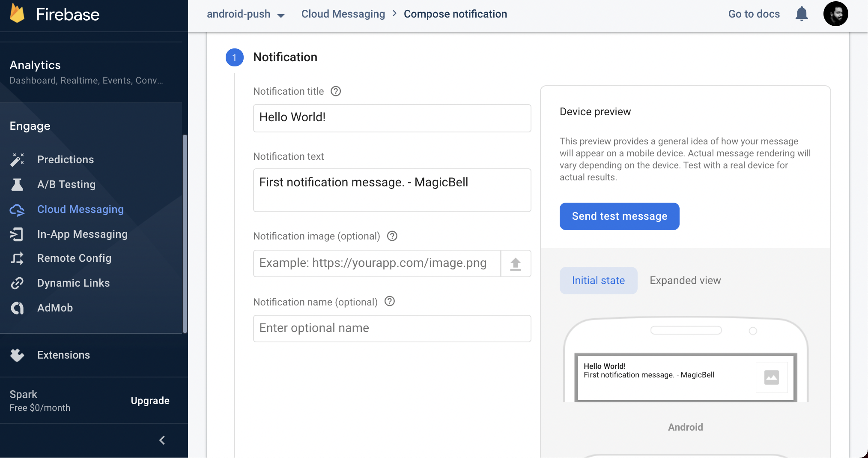Click the upload image icon button
Image resolution: width=868 pixels, height=458 pixels.
tap(516, 263)
